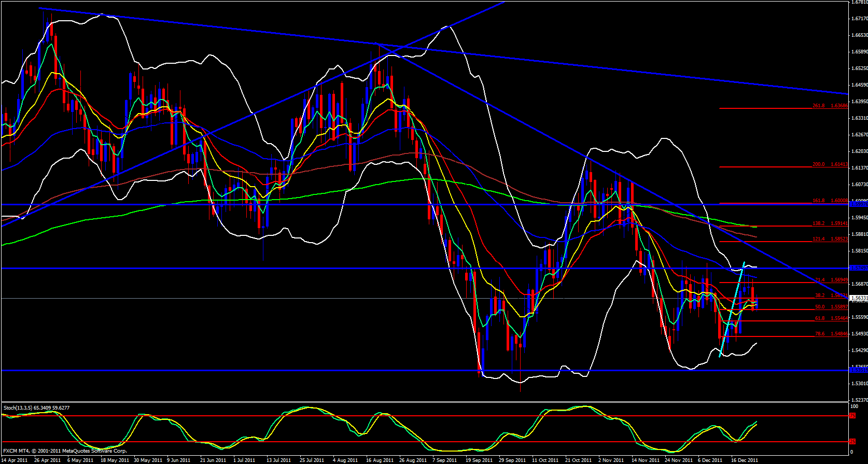Viewport: 868px width, 464px height.
Task: Click the 29 Sep 2011 date label
Action: tap(512, 460)
